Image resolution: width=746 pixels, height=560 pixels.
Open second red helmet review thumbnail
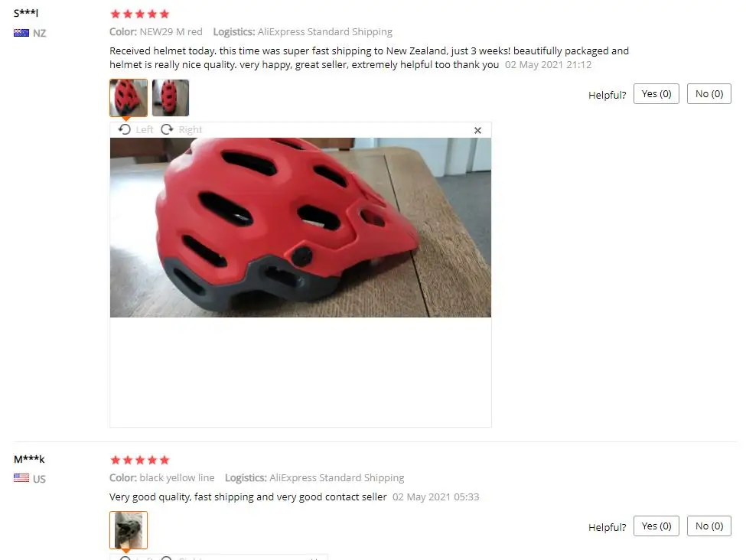click(x=171, y=97)
